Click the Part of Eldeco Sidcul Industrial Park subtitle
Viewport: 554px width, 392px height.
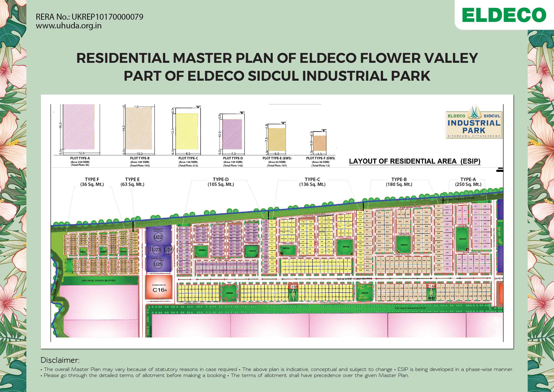(277, 76)
